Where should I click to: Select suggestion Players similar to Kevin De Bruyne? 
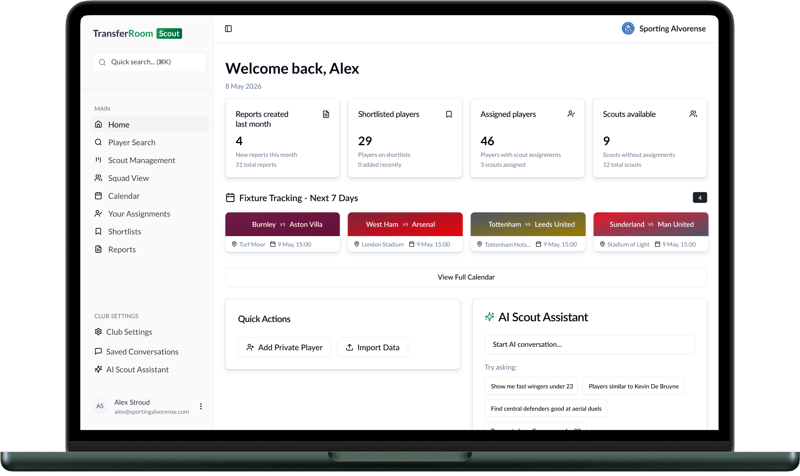coord(633,386)
